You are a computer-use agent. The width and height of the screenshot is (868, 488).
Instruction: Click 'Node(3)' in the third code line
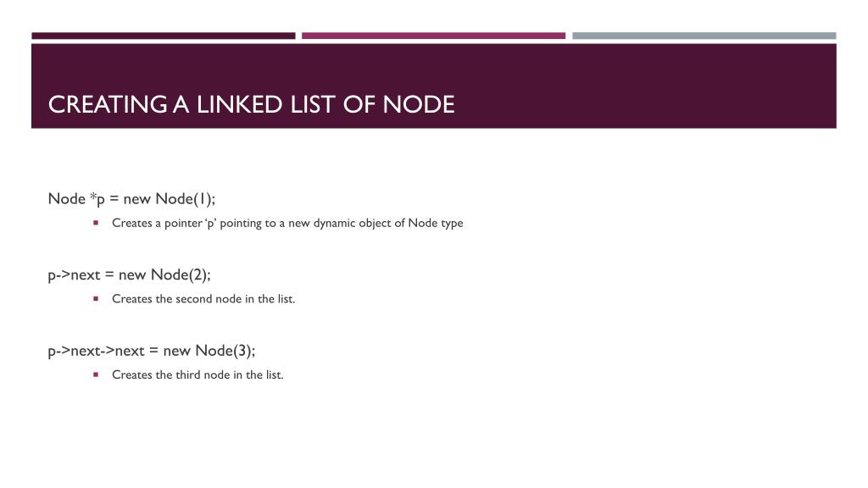pos(223,351)
